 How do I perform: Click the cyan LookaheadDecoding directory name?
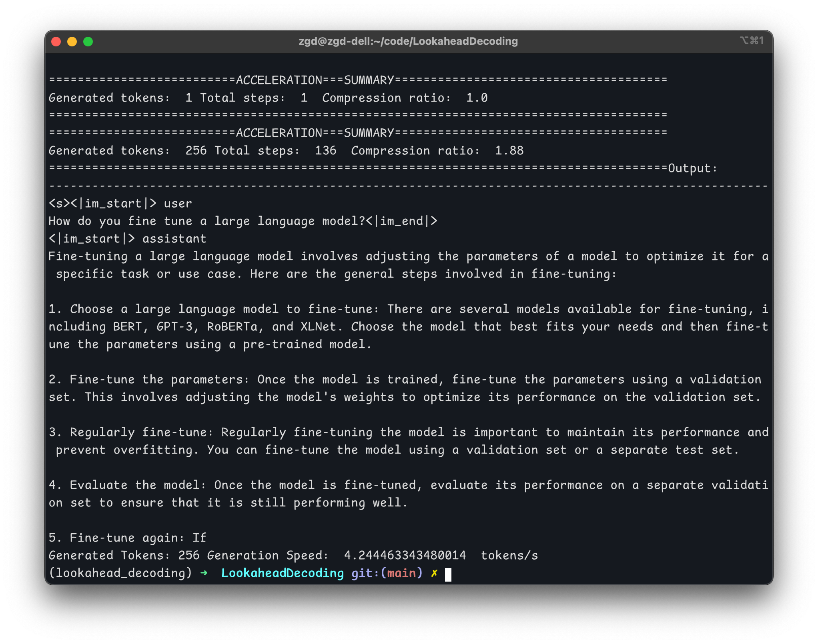[x=282, y=573]
